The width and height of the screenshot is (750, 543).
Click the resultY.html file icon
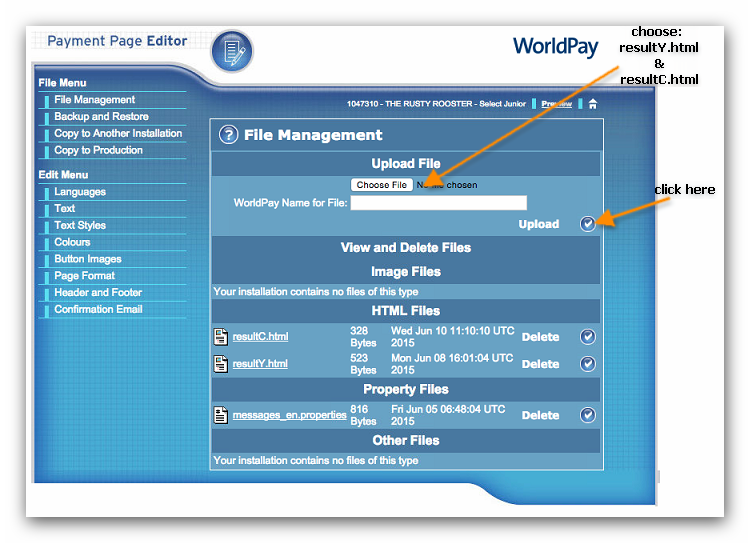[x=221, y=364]
